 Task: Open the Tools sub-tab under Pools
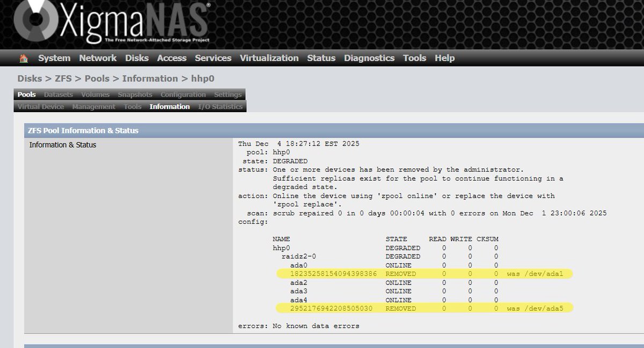click(133, 106)
